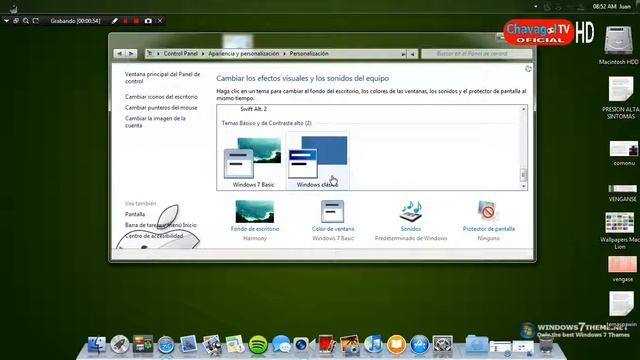Viewport: 640px width, 360px height.
Task: Open System Preferences gears in dock
Action: pos(442,345)
